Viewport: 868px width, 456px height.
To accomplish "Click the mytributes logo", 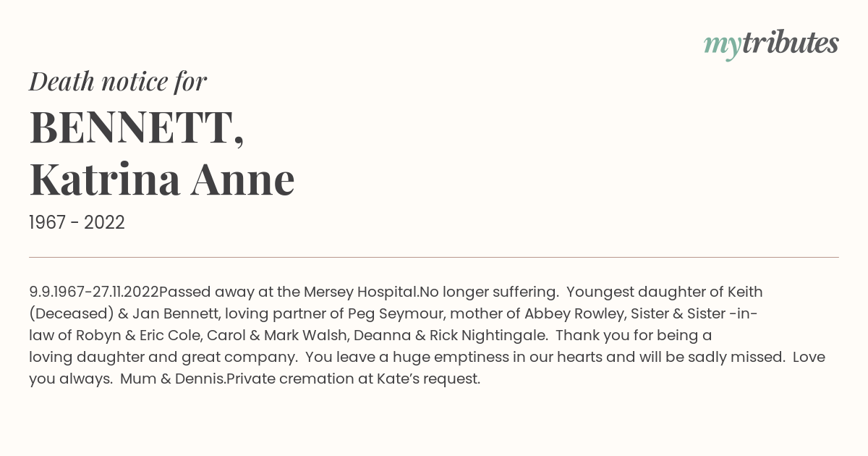I will point(771,44).
